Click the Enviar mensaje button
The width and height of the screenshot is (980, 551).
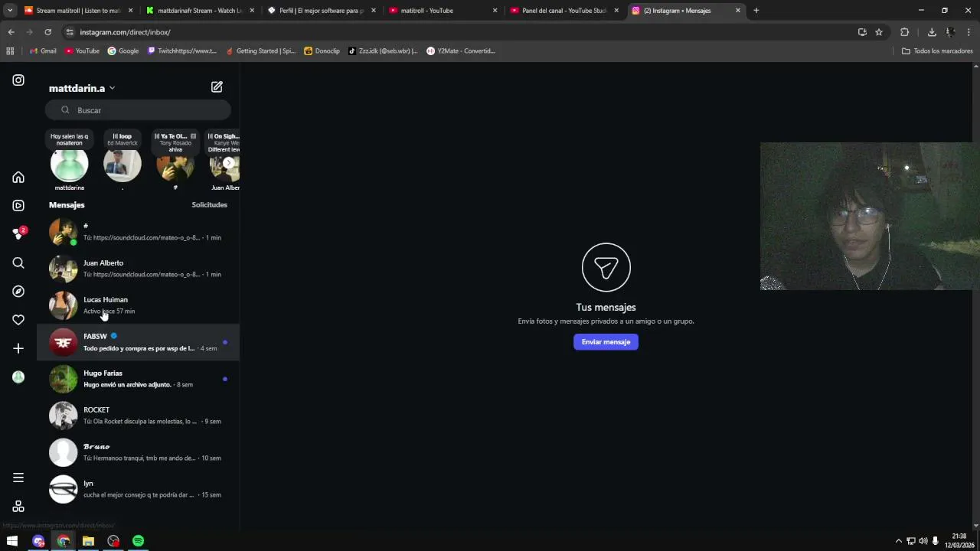[x=606, y=342]
